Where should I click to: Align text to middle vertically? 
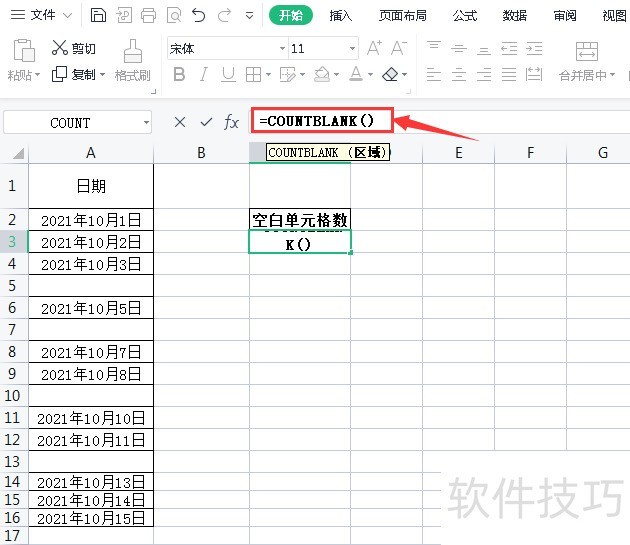tap(459, 49)
